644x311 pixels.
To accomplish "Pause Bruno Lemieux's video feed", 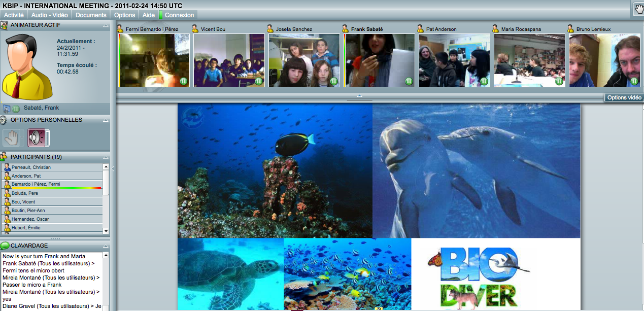I will pyautogui.click(x=634, y=81).
